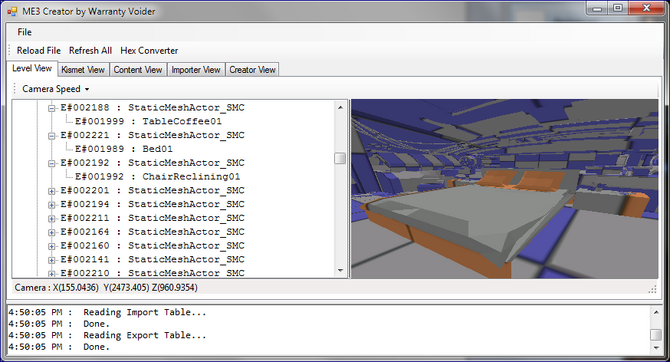Open the Camera Speed dropdown
This screenshot has width=670, height=362.
pos(56,89)
